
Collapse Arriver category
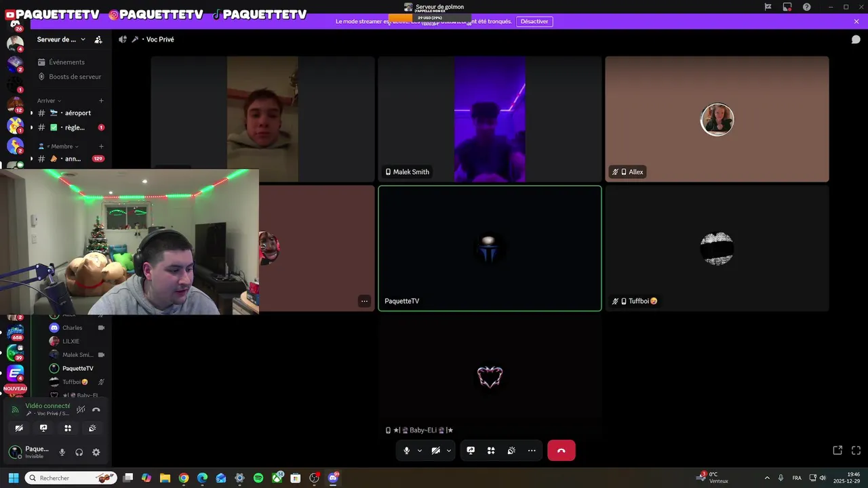[x=49, y=100]
